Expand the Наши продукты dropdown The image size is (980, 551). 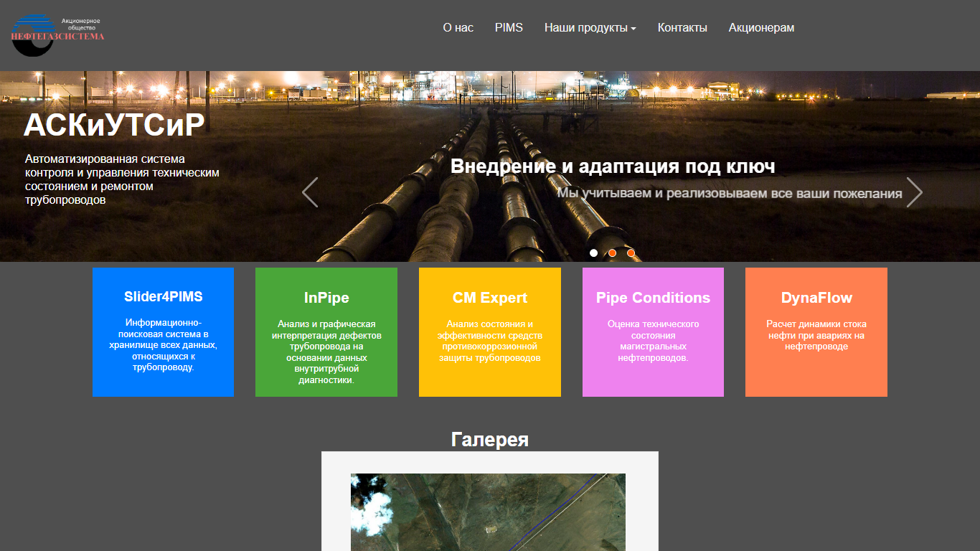[x=590, y=28]
